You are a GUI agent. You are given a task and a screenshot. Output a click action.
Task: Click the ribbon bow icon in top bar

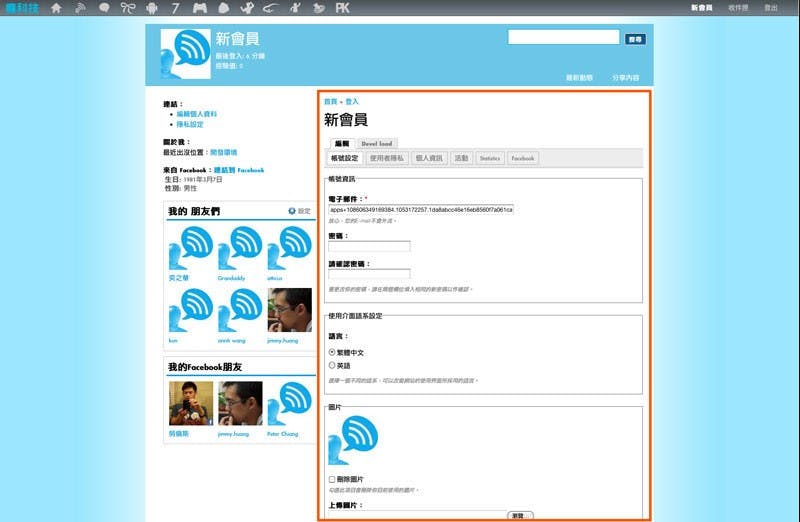click(x=127, y=8)
